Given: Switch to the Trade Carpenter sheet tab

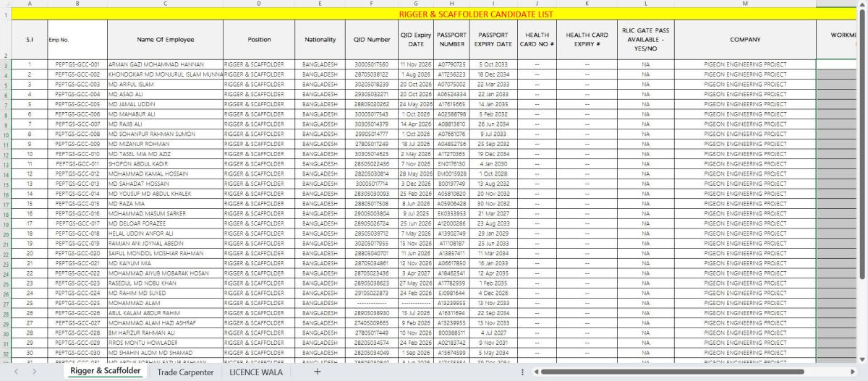Looking at the screenshot, I should pos(185,372).
